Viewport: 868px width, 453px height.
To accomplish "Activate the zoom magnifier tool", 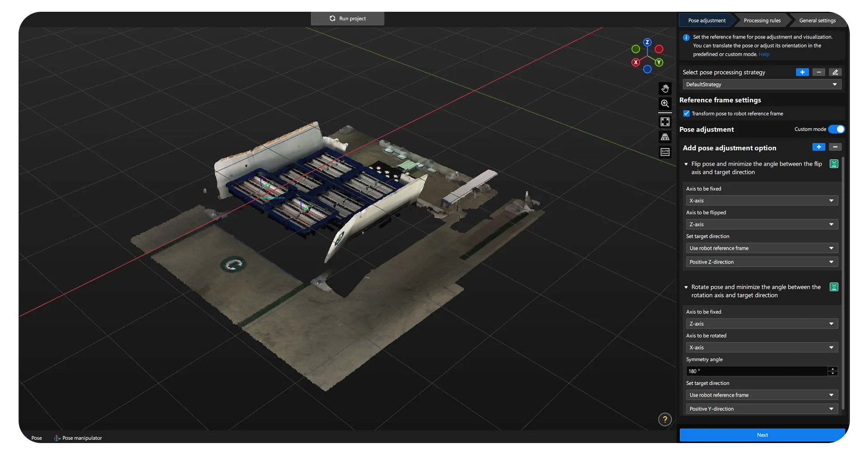I will (665, 104).
